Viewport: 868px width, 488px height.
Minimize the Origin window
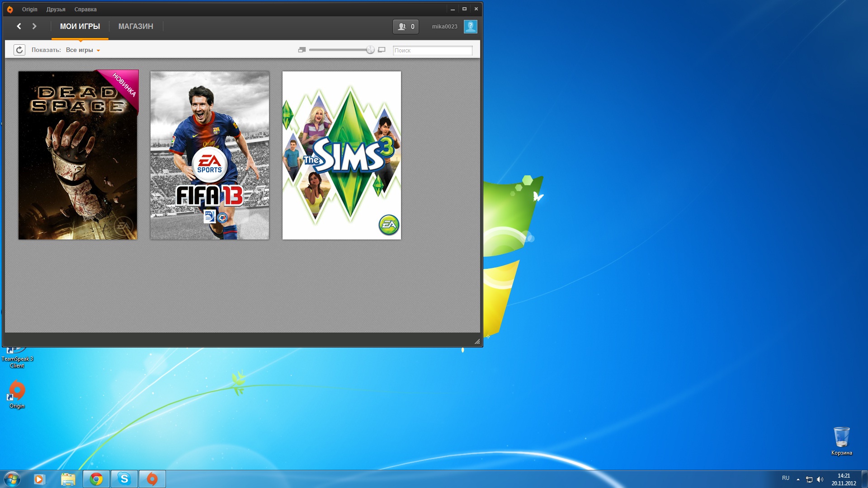pos(453,9)
